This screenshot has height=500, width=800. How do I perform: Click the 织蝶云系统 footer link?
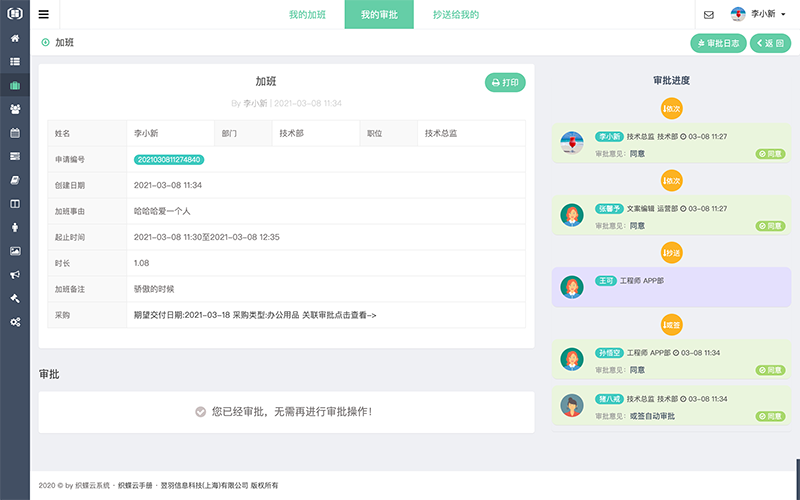coord(92,485)
